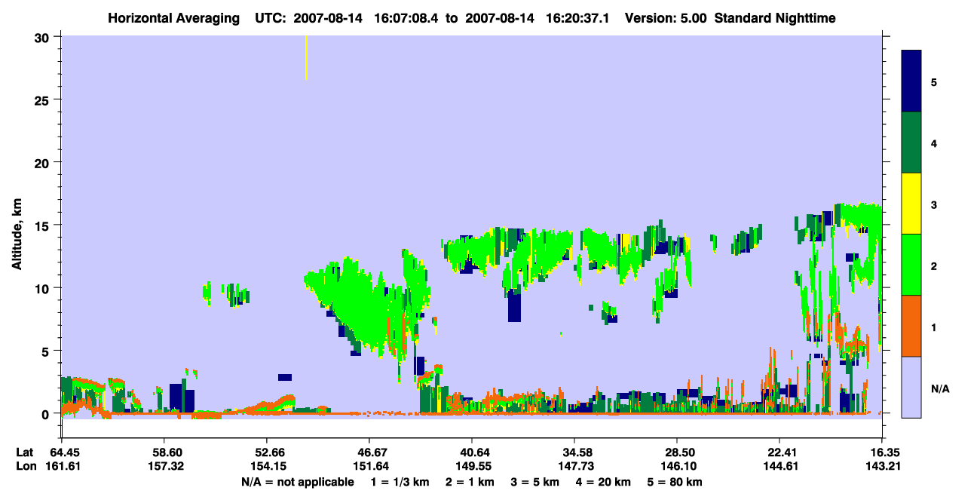Image resolution: width=980 pixels, height=503 pixels.
Task: Click the 'Standard Nighttime' text
Action: pos(775,18)
